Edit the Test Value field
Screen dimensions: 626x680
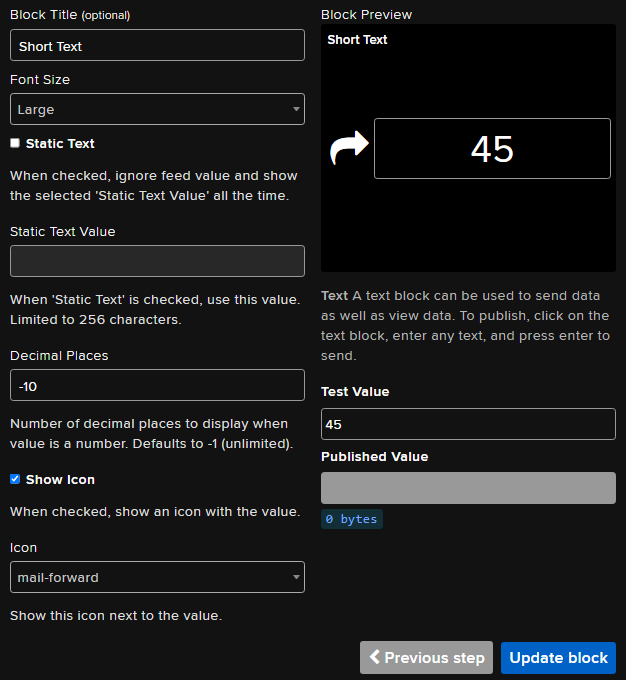(468, 424)
